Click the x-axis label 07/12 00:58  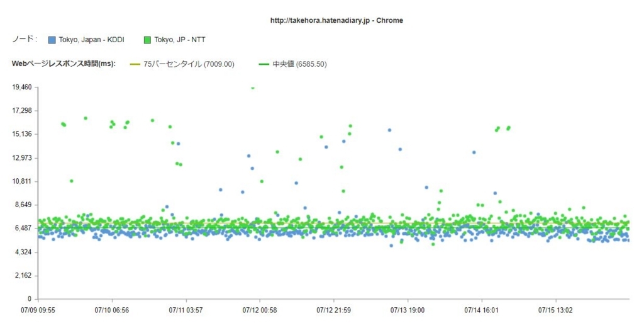tap(260, 310)
